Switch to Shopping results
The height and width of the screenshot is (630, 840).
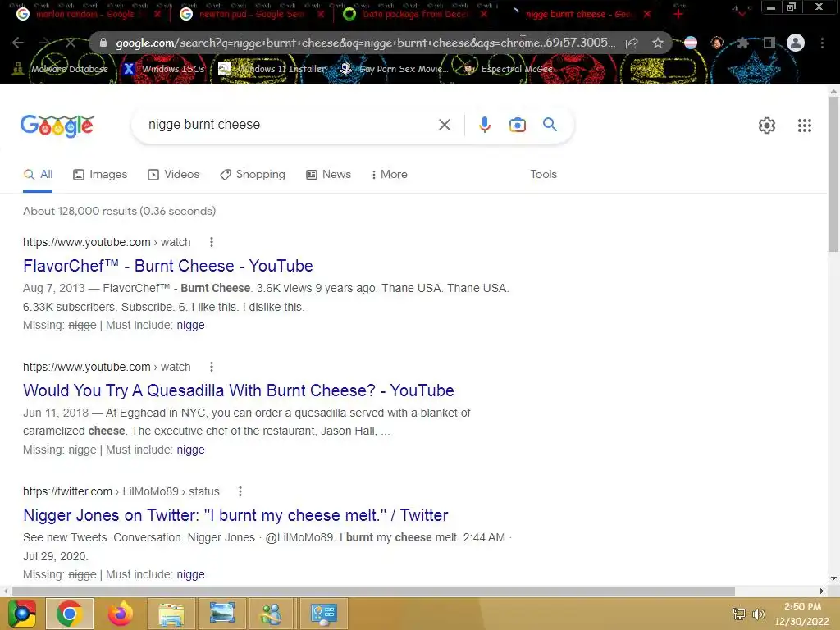(253, 175)
